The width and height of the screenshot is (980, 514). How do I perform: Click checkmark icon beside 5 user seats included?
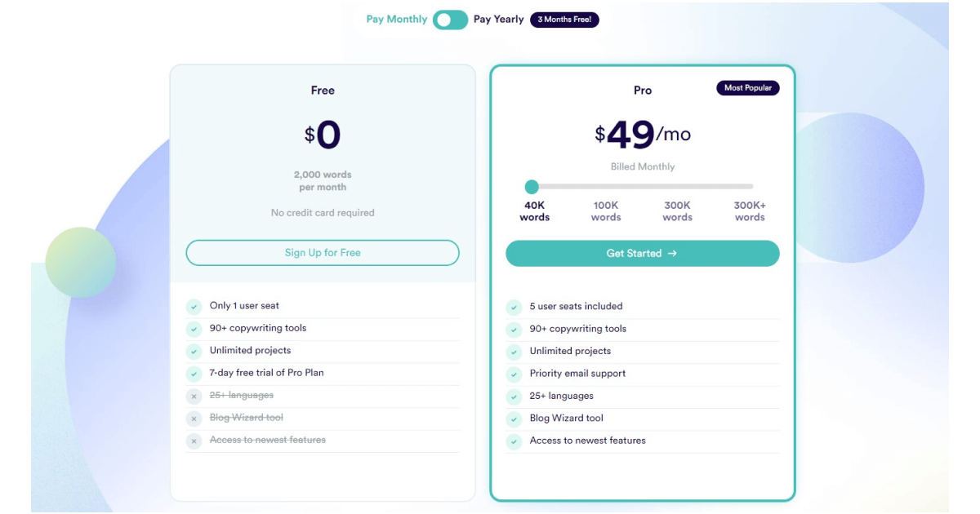click(514, 308)
